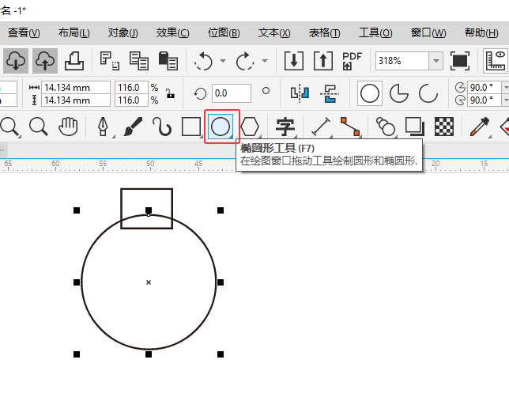Image resolution: width=509 pixels, height=420 pixels.
Task: Click the Print icon
Action: pos(74,60)
